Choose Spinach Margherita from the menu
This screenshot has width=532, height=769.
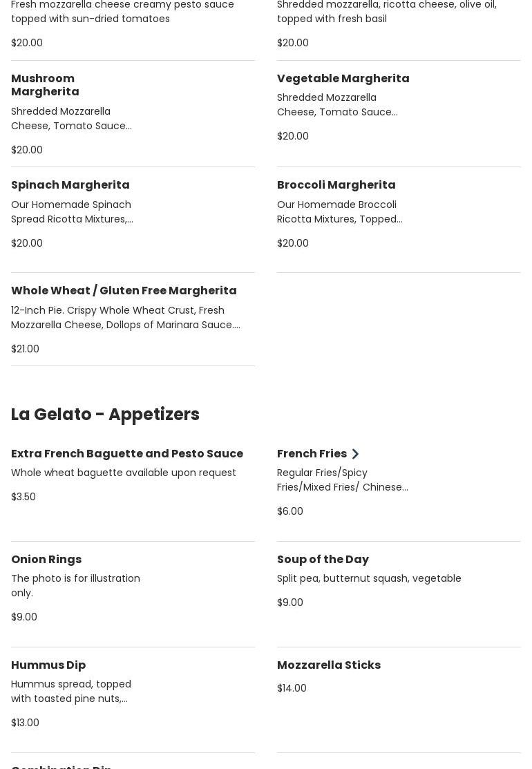click(x=70, y=185)
